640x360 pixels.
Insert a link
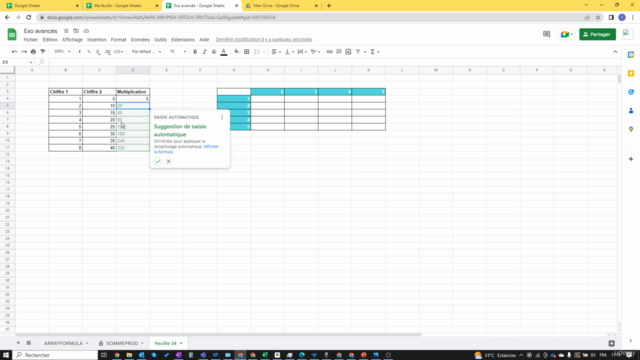pyautogui.click(x=329, y=52)
